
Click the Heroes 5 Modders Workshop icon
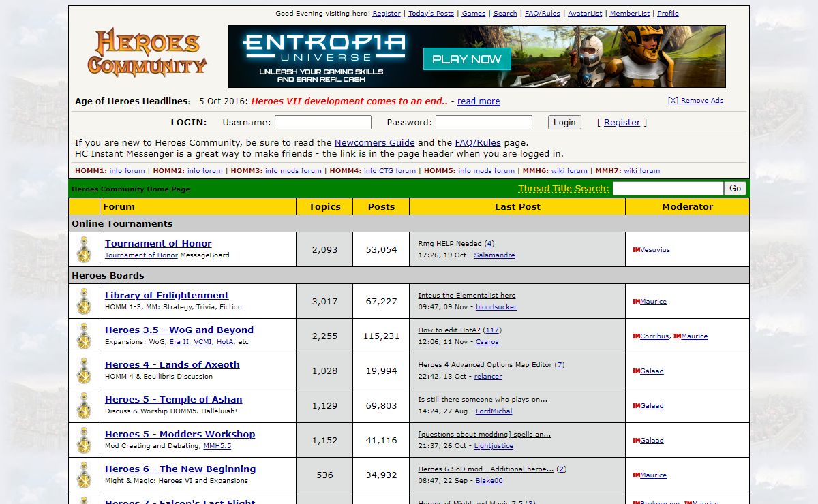click(x=84, y=440)
